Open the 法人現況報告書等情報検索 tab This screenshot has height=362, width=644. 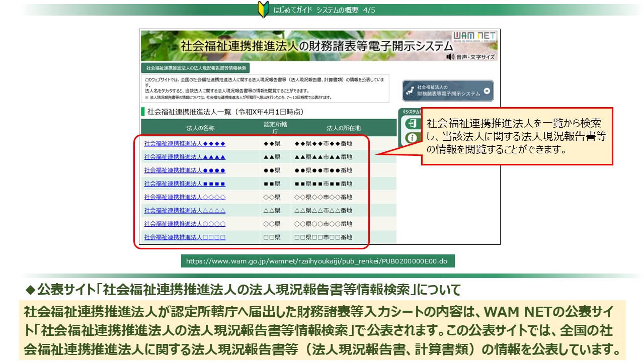pos(196,68)
